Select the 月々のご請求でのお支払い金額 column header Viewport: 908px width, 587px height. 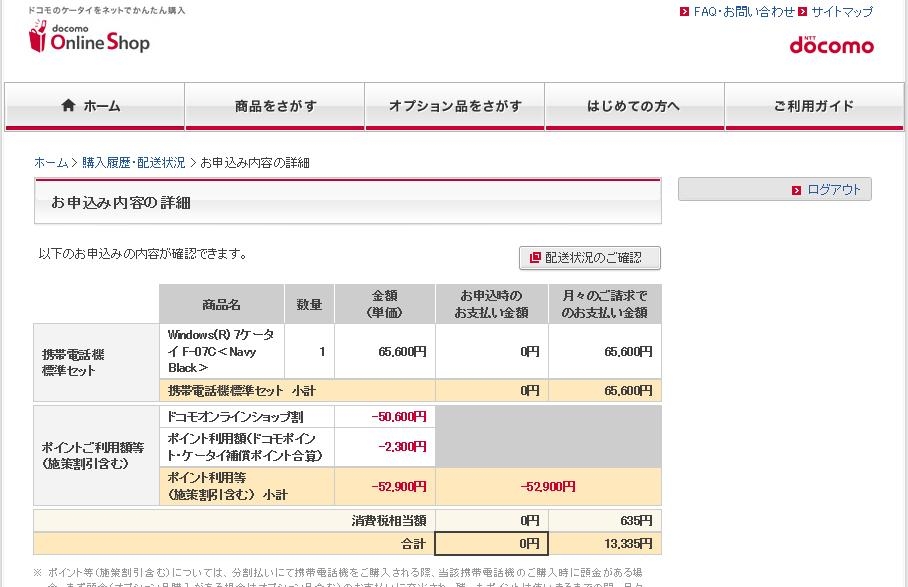(x=605, y=304)
